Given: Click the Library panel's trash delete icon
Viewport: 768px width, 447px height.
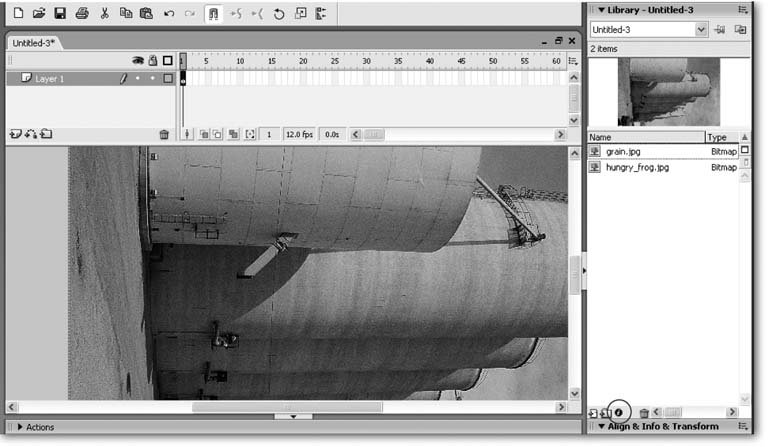Looking at the screenshot, I should point(644,412).
